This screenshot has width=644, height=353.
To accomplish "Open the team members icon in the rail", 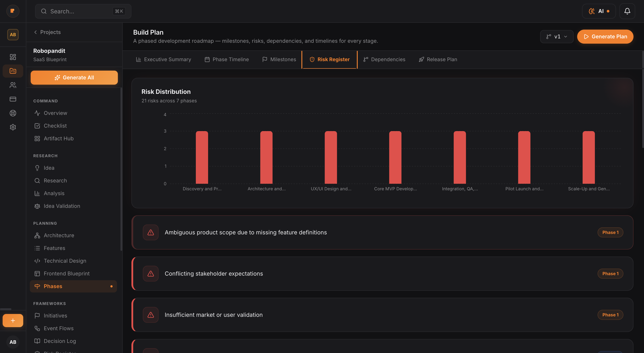I will [13, 85].
